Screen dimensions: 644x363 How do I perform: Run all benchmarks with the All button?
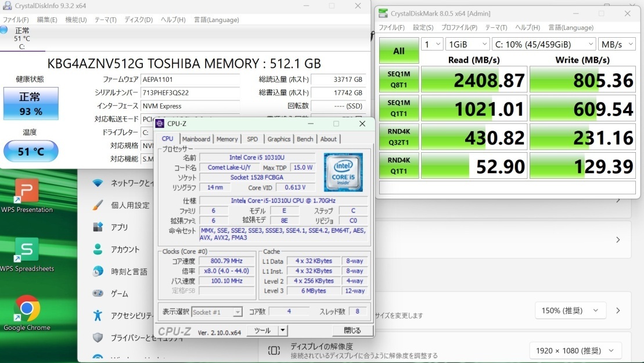(399, 51)
